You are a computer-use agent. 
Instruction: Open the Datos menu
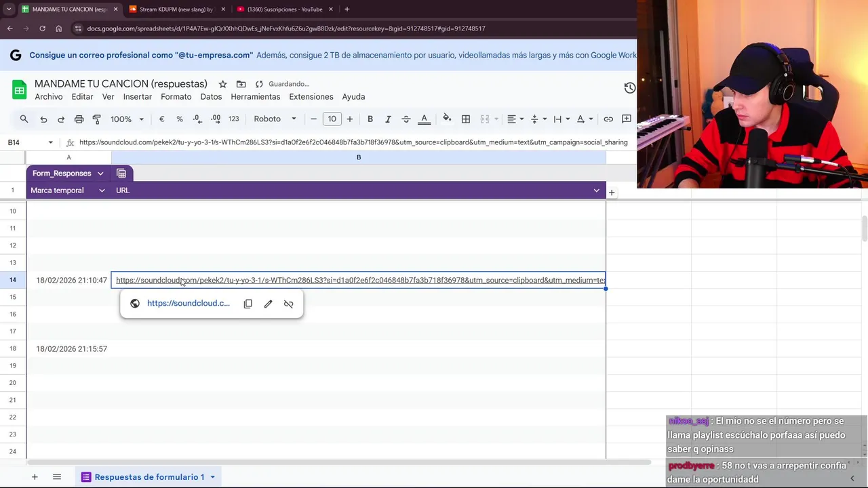tap(211, 97)
